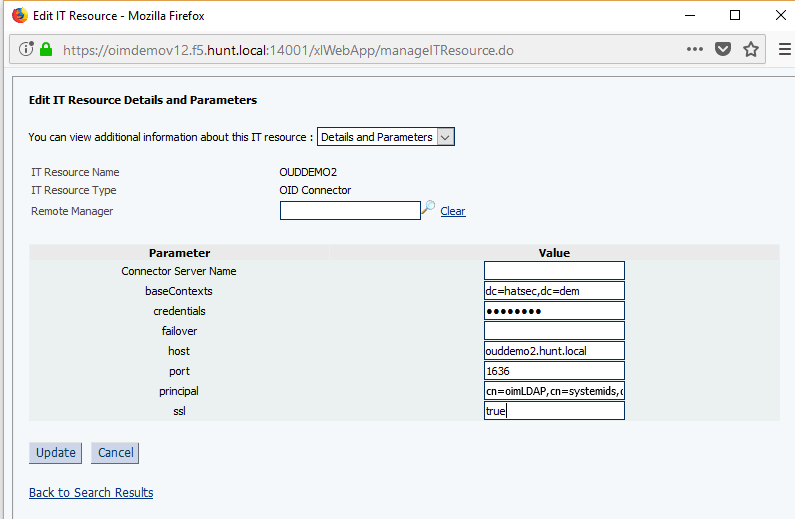The width and height of the screenshot is (795, 519).
Task: Click into the credentials password field
Action: point(554,311)
